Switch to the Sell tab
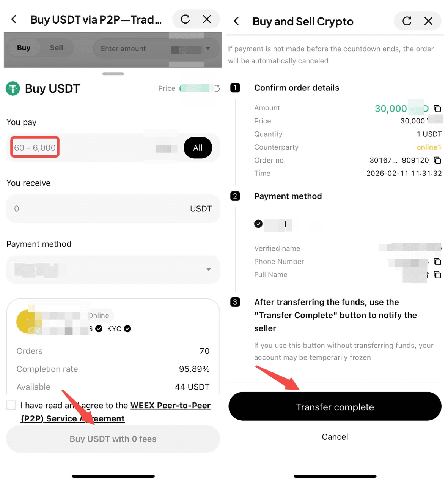 (x=57, y=48)
